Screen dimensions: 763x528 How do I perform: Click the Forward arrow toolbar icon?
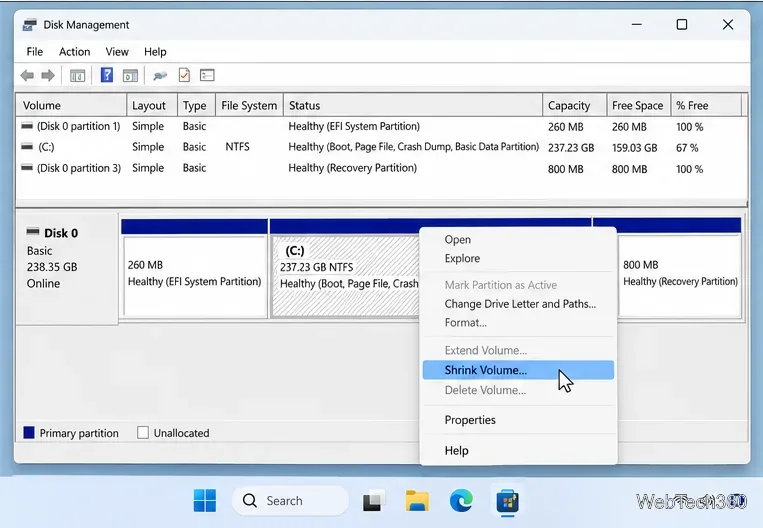pyautogui.click(x=48, y=75)
